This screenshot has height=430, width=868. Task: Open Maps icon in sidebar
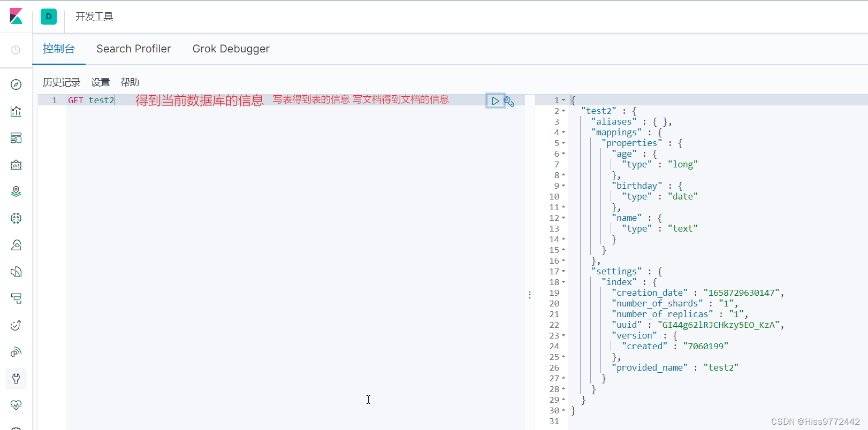(16, 191)
